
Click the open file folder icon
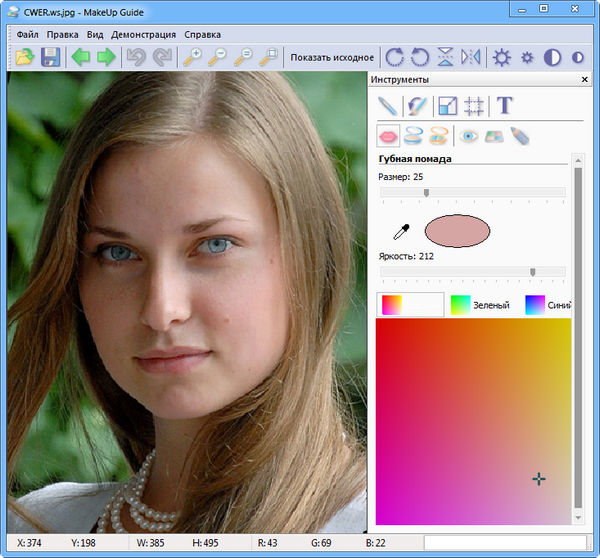tap(25, 57)
